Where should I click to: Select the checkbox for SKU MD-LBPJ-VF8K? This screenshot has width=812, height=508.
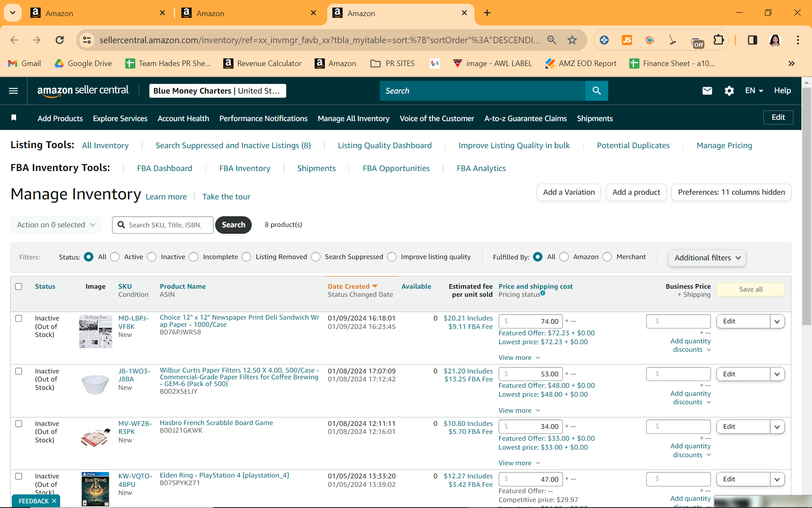(x=19, y=318)
